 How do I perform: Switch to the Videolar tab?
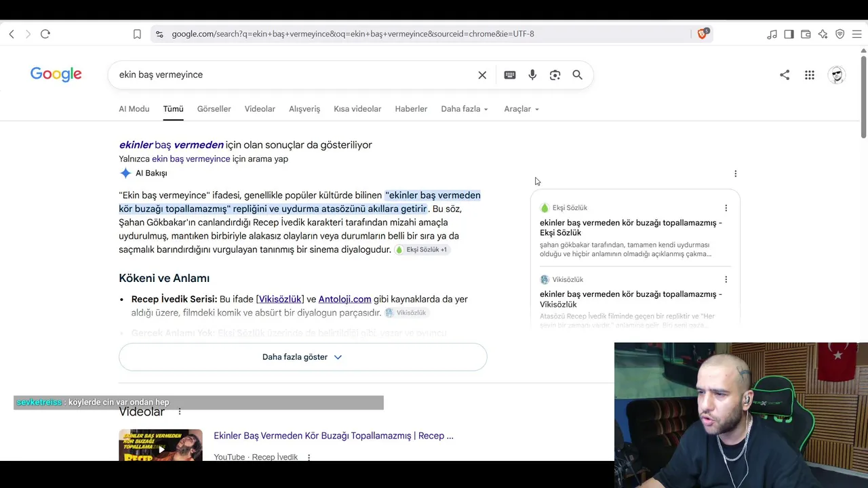pyautogui.click(x=260, y=109)
